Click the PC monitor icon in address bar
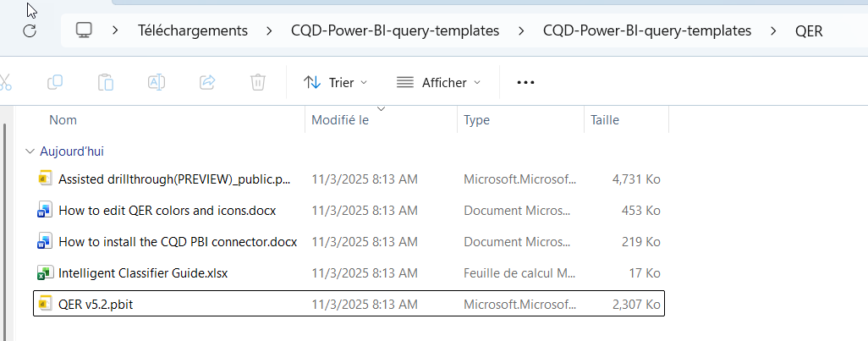Image resolution: width=868 pixels, height=341 pixels. [x=84, y=30]
